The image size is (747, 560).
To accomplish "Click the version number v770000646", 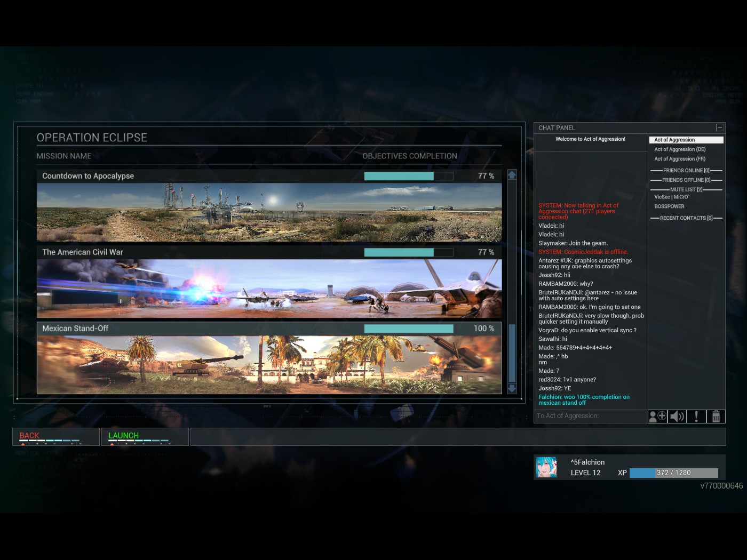I will pyautogui.click(x=721, y=486).
